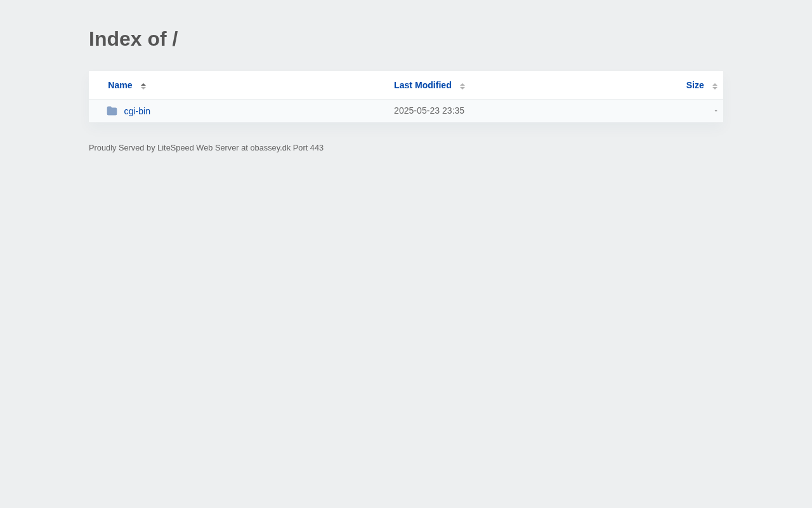Image resolution: width=812 pixels, height=508 pixels.
Task: Click sort arrows beside Size header
Action: click(715, 86)
